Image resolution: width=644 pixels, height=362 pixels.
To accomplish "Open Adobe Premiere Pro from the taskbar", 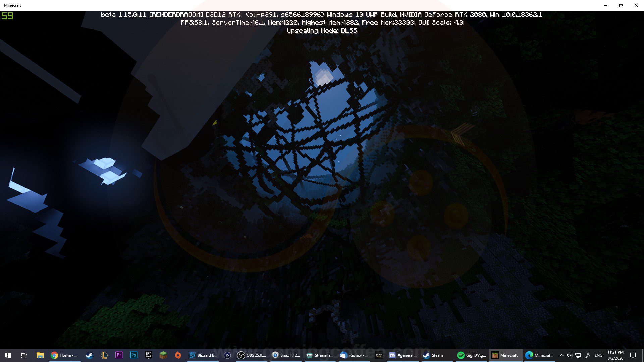I will point(119,355).
